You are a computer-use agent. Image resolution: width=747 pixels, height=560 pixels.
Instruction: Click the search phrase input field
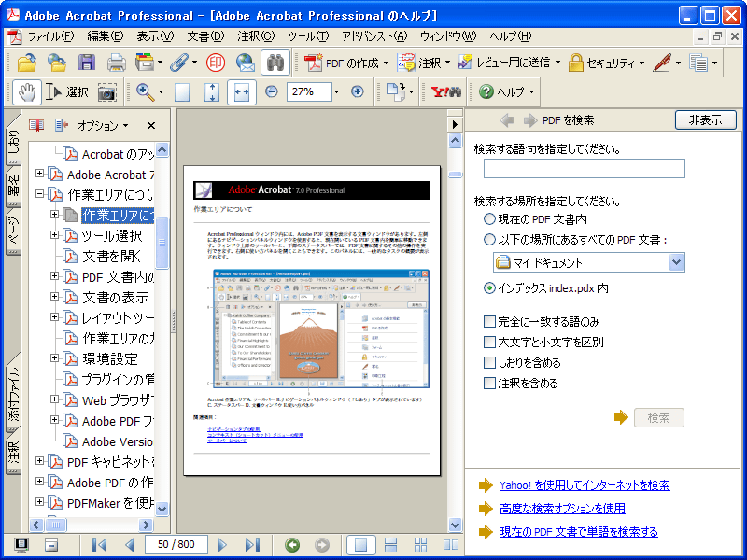585,169
